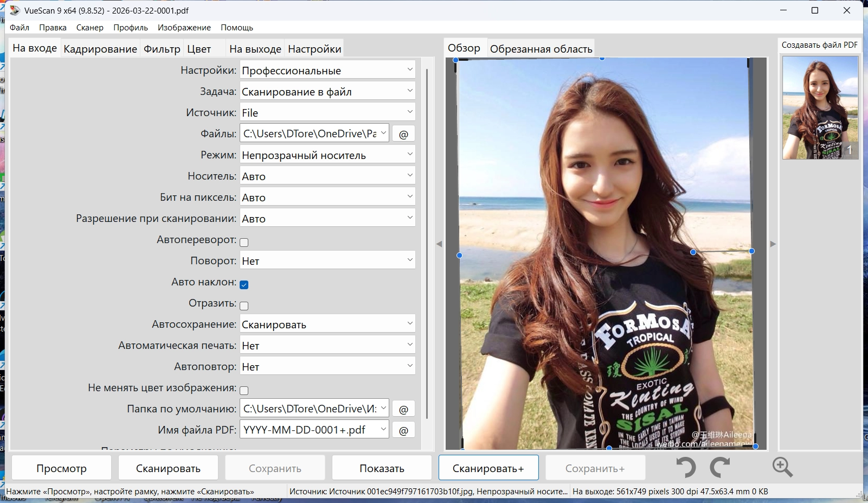Viewport: 868px width, 503px height.
Task: Collapse left panel with the left arrow
Action: (439, 244)
